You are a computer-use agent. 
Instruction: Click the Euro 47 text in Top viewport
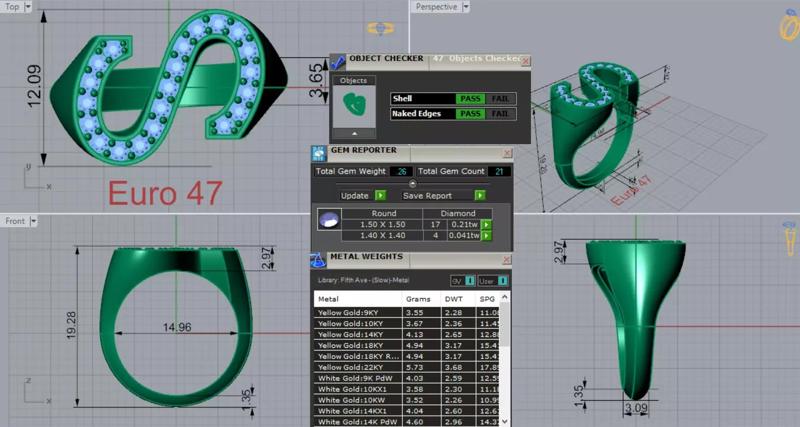[165, 193]
